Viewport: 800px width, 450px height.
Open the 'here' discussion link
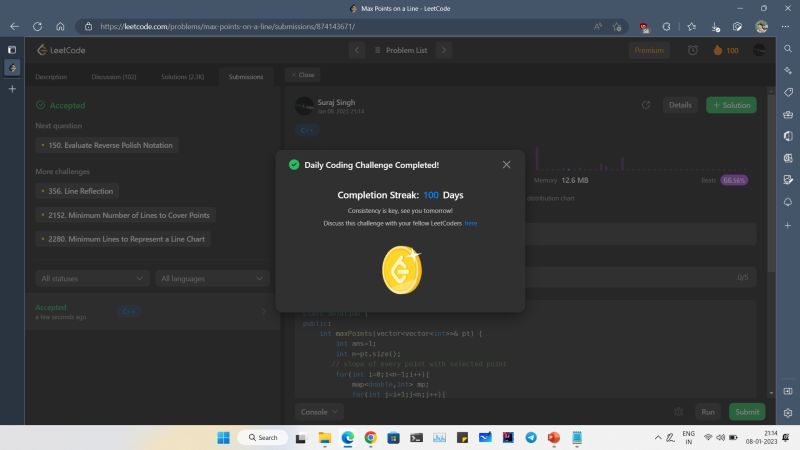[471, 223]
